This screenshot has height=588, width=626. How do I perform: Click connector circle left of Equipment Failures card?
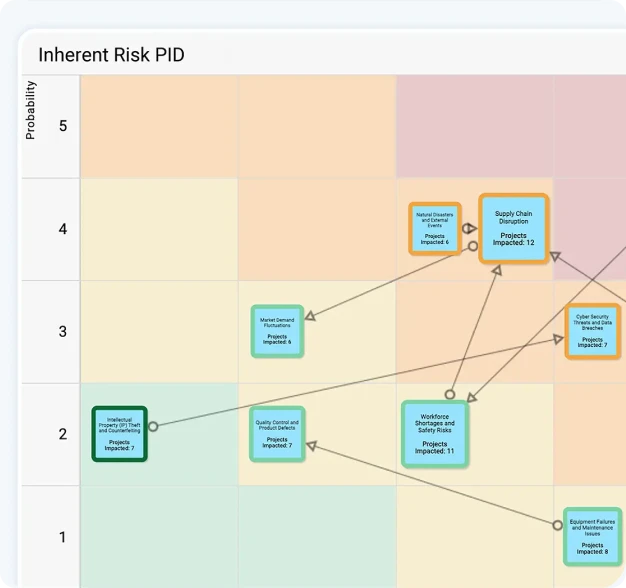(x=557, y=524)
